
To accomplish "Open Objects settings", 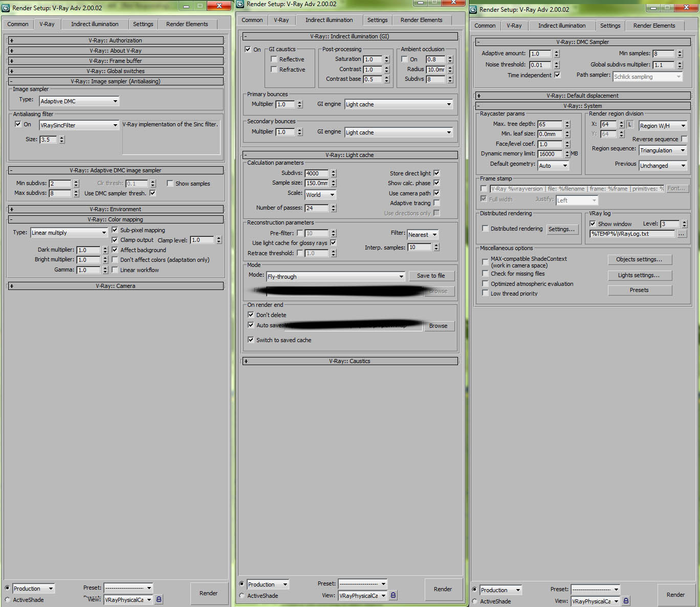I will [640, 259].
